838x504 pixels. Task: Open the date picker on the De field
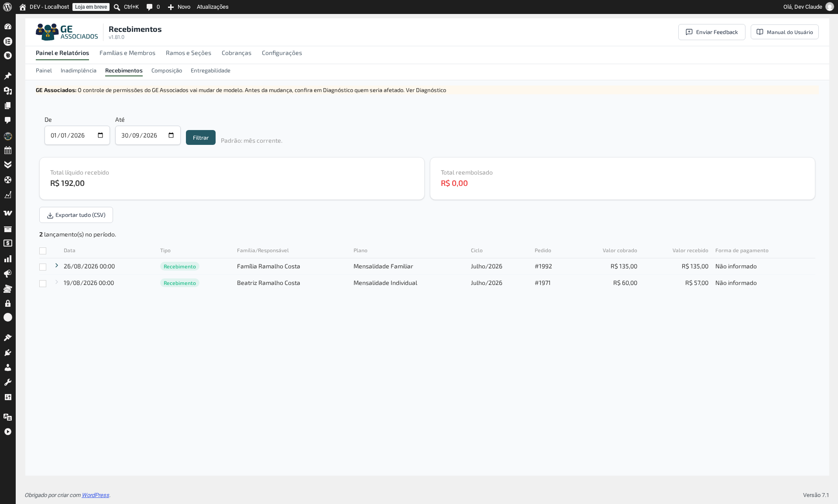100,135
